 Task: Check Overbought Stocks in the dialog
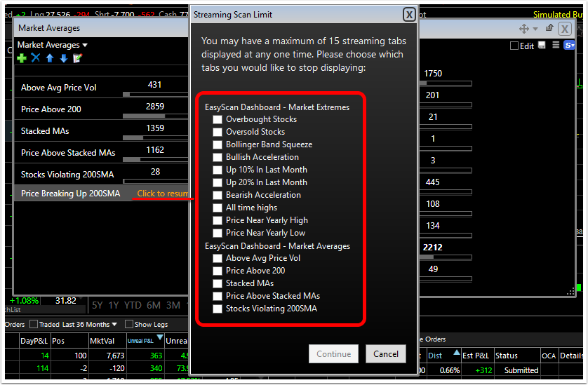click(x=218, y=120)
